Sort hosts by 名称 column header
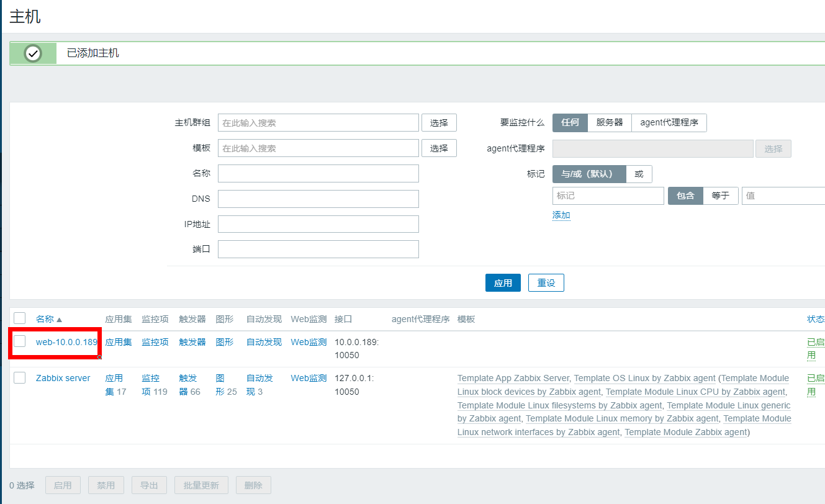825x504 pixels. [x=49, y=319]
